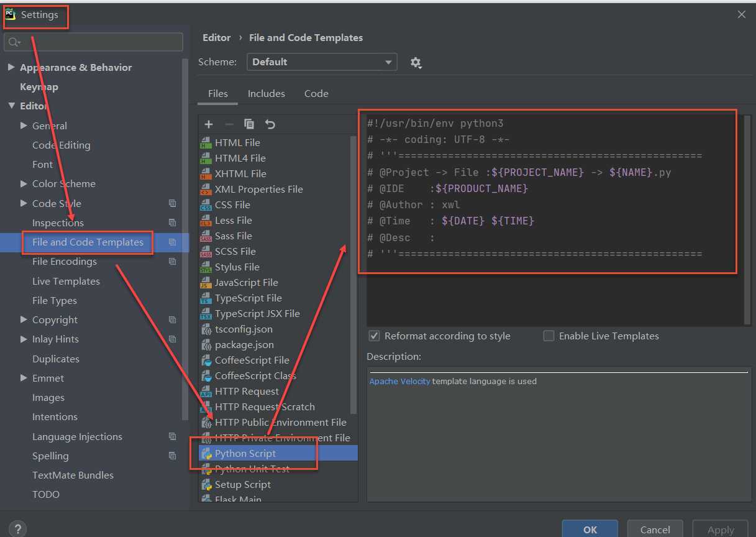Open the gear menu beside Scheme
Image resolution: width=756 pixels, height=537 pixels.
pyautogui.click(x=416, y=62)
